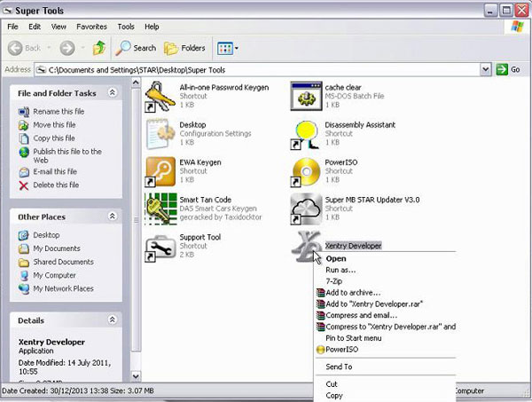Click the Forward navigation button

(x=67, y=48)
